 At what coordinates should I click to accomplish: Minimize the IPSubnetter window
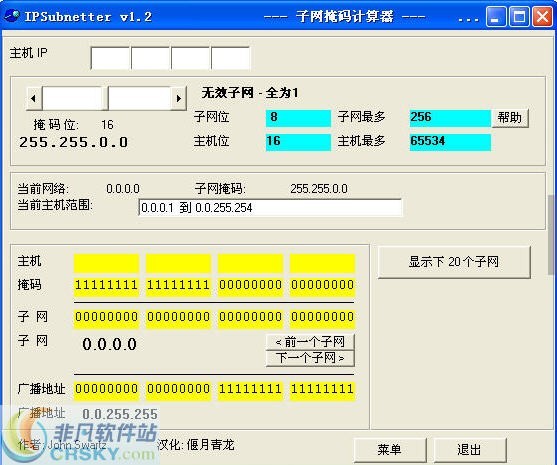pyautogui.click(x=496, y=17)
